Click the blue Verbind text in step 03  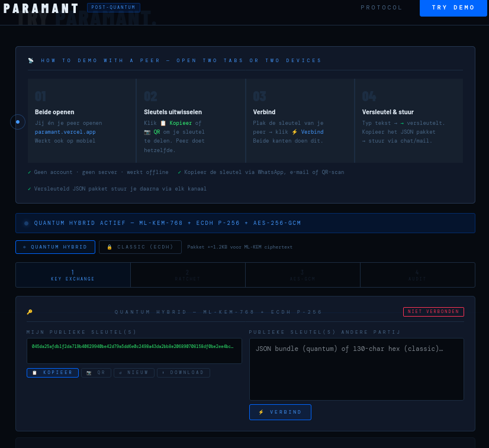point(312,132)
